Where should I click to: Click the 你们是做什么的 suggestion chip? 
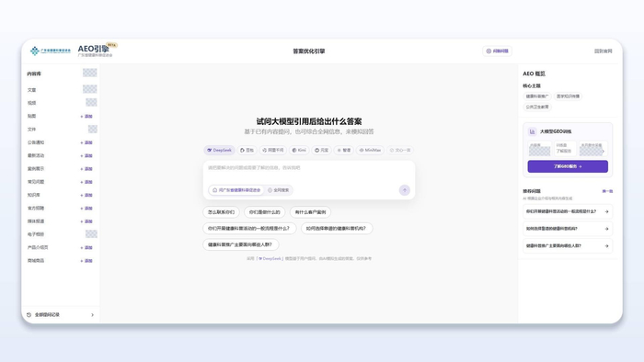coord(265,212)
